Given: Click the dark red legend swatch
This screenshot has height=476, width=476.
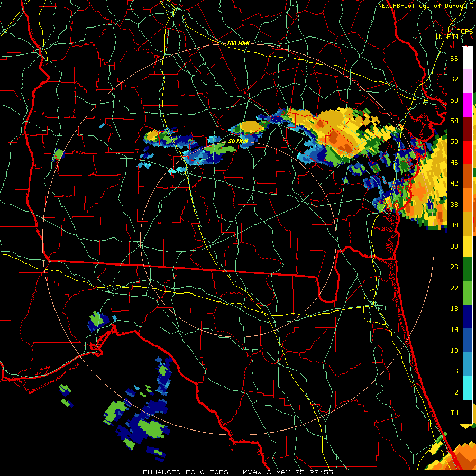Looking at the screenshot, I should point(467,129).
